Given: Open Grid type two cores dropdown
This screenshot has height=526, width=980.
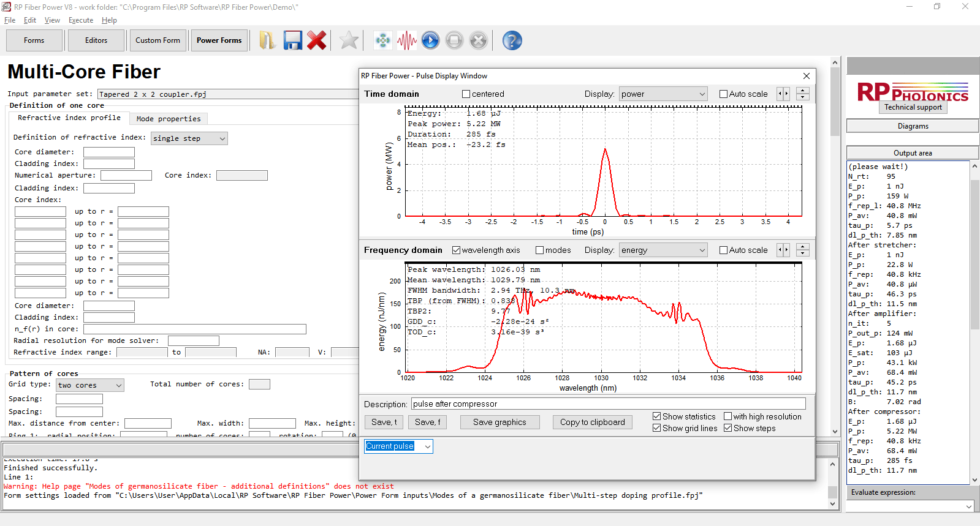Looking at the screenshot, I should tap(90, 385).
